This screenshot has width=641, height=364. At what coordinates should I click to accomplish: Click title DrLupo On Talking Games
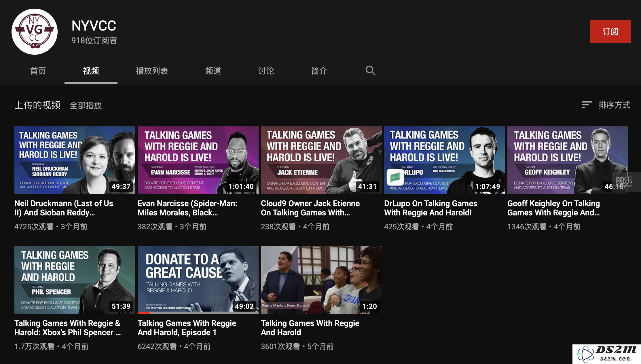coord(431,208)
